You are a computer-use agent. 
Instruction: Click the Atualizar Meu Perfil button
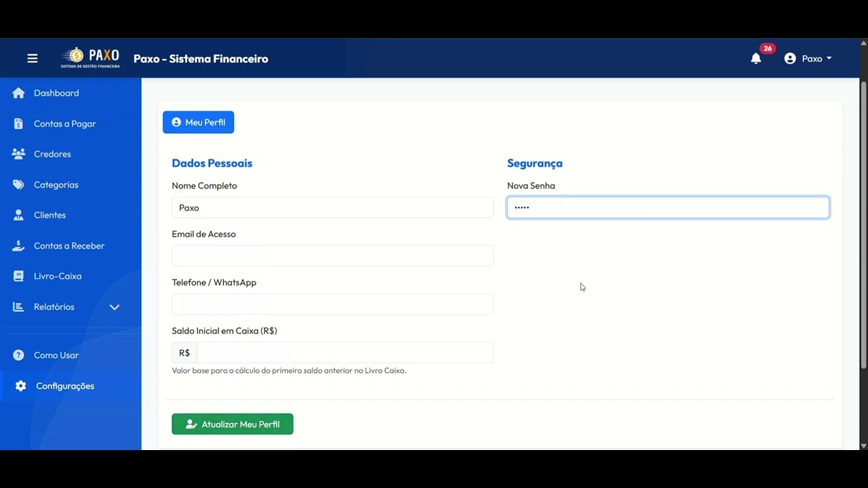[x=232, y=424]
